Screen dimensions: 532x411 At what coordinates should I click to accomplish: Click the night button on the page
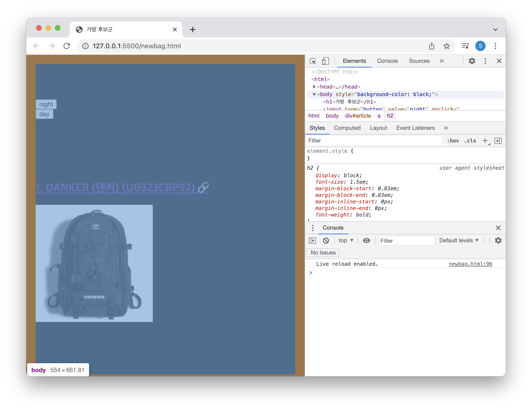pos(46,104)
